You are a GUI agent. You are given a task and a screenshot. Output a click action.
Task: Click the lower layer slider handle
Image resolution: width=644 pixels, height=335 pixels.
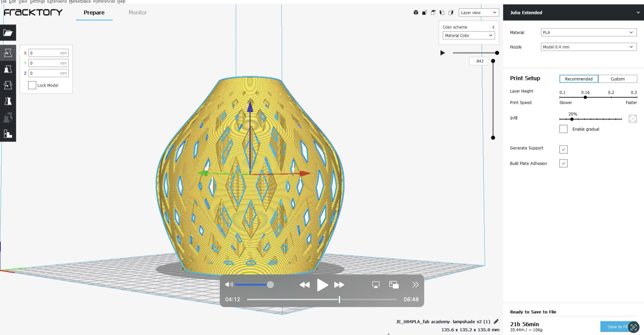(493, 138)
